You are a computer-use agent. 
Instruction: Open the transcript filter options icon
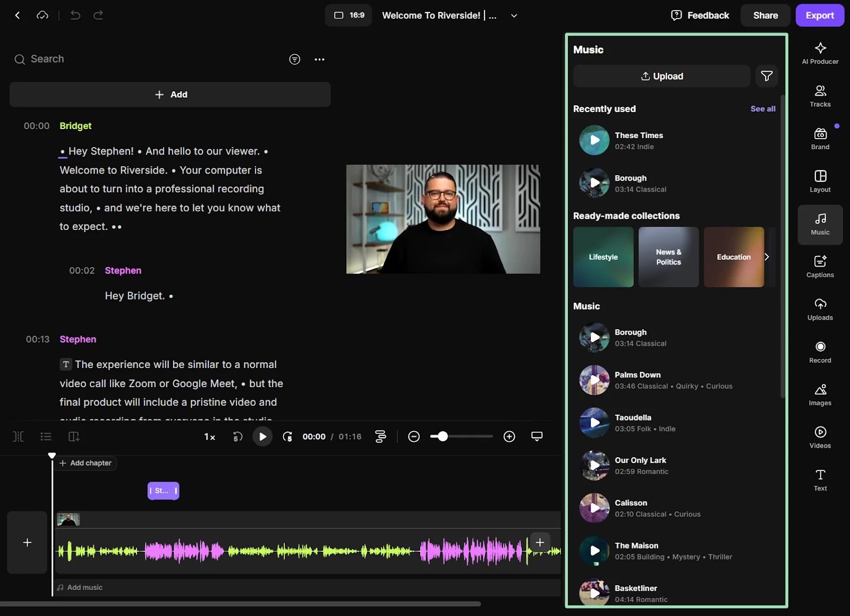pos(295,59)
